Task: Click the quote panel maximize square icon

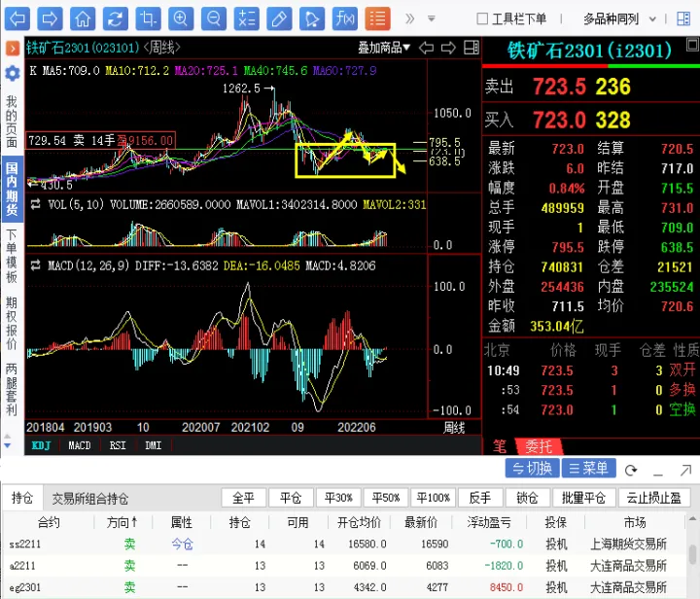Action: (x=692, y=45)
